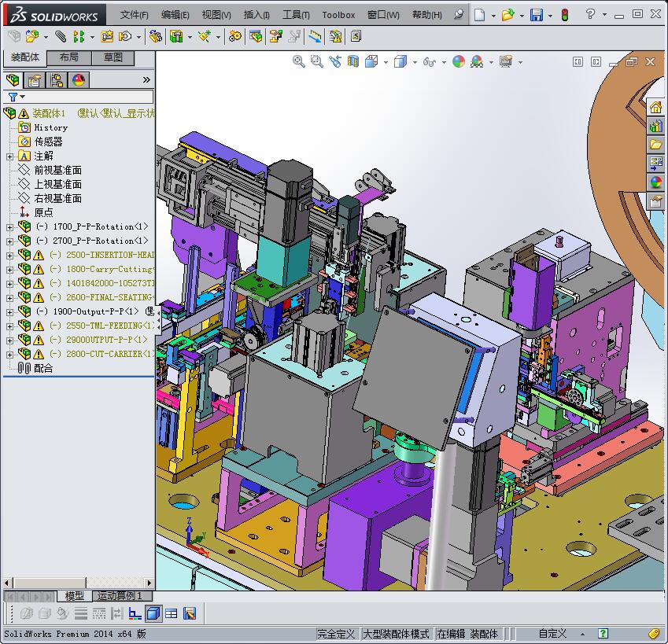Open the display style dropdown arrow
Screen dimensions: 668x644
pos(415,63)
